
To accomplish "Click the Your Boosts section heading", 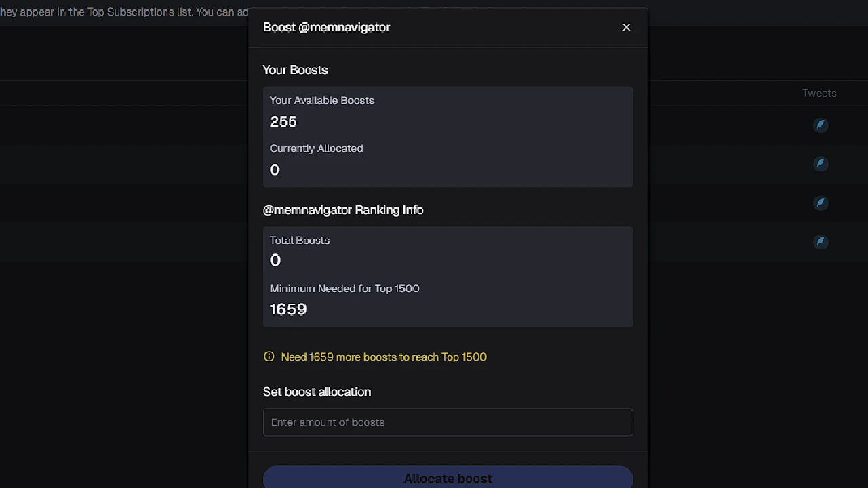I will 295,70.
